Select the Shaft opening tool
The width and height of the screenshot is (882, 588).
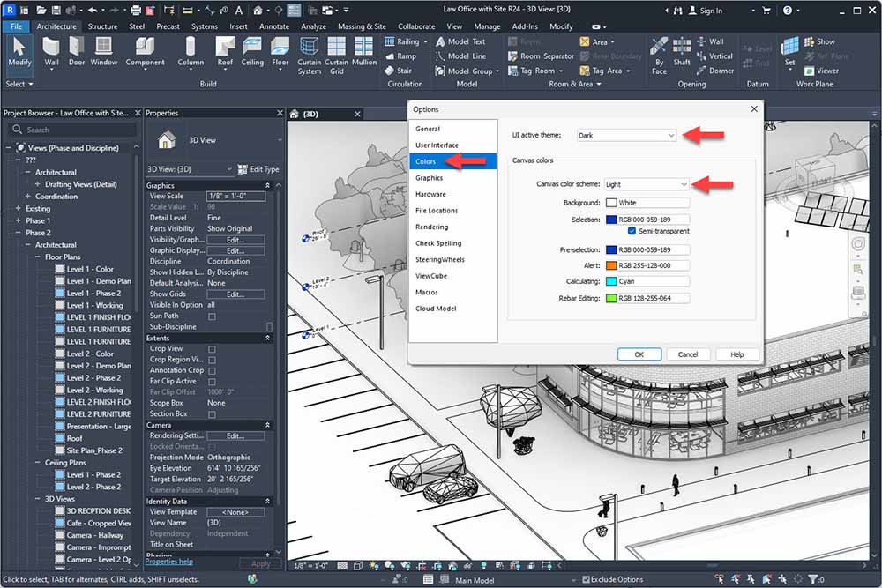[682, 50]
